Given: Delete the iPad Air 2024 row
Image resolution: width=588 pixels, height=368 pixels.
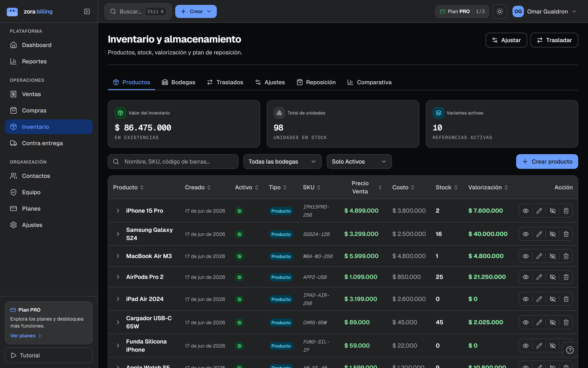Looking at the screenshot, I should (x=566, y=299).
